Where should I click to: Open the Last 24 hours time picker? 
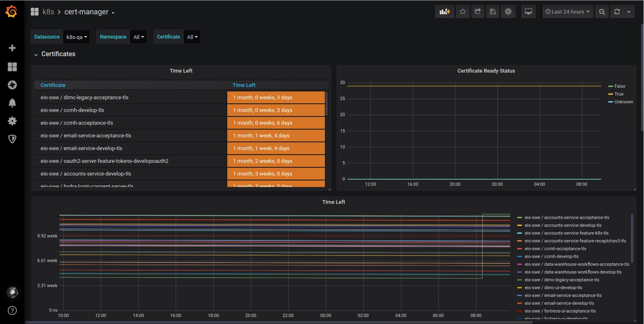568,12
